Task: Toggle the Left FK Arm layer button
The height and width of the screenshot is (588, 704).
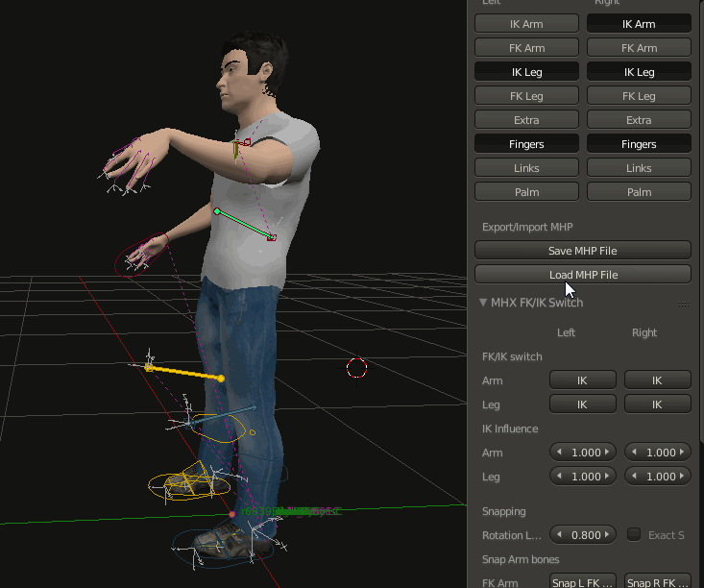Action: pos(526,48)
